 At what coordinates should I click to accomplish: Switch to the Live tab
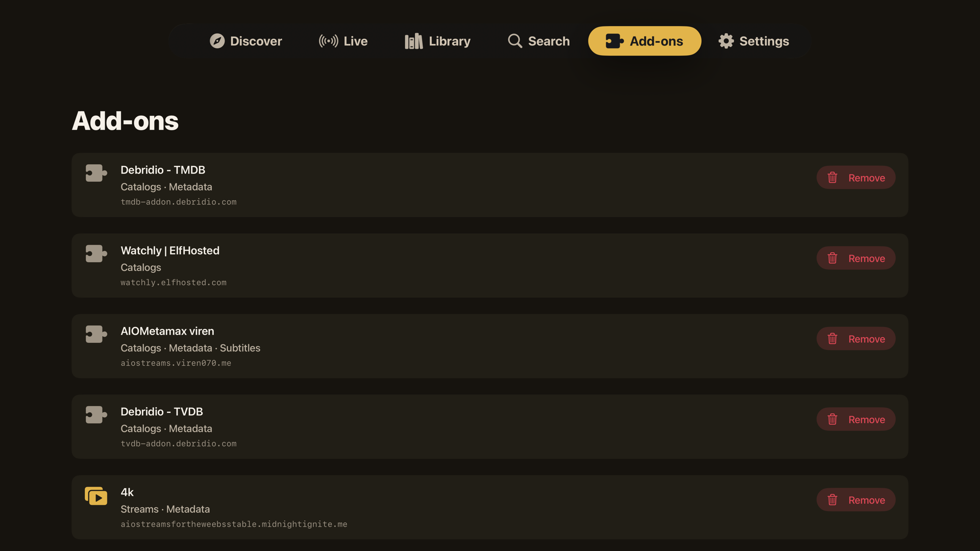click(343, 41)
